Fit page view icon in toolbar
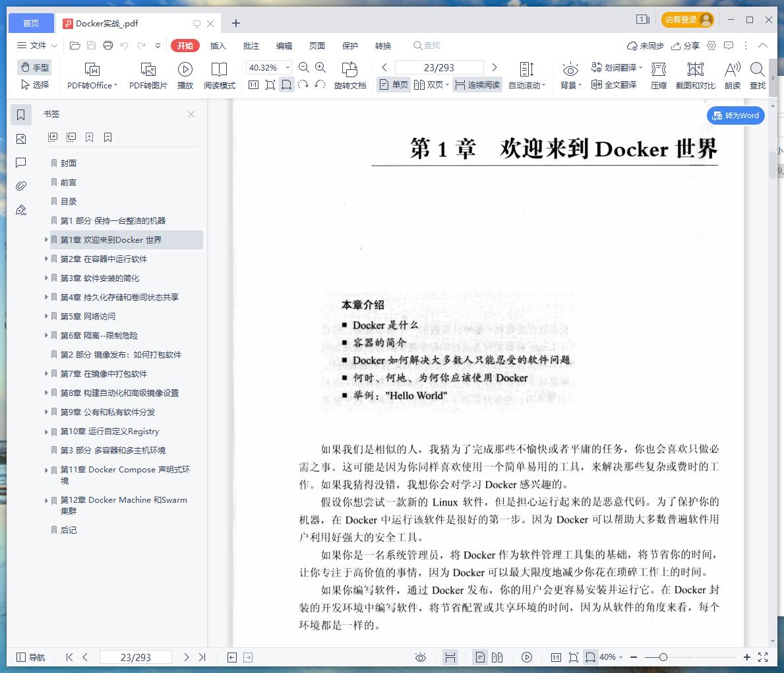Image resolution: width=784 pixels, height=673 pixels. pyautogui.click(x=270, y=84)
